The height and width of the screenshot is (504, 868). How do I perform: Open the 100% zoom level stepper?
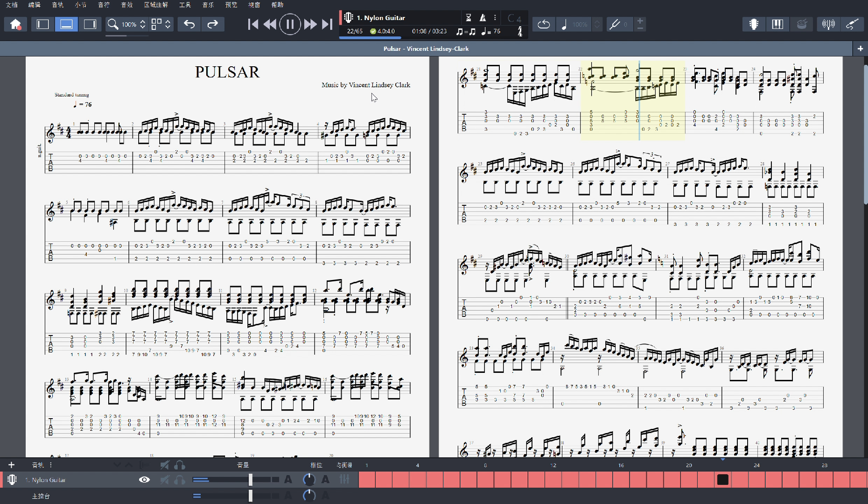[143, 24]
